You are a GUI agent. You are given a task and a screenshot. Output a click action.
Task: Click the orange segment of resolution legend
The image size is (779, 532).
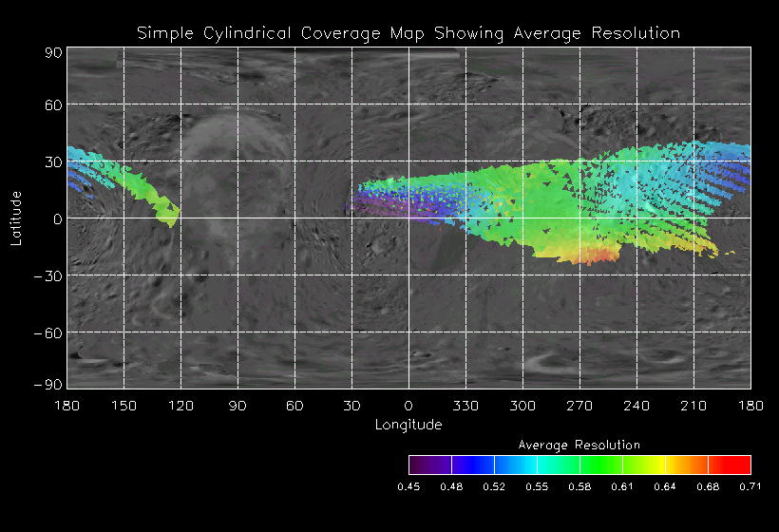click(x=687, y=465)
